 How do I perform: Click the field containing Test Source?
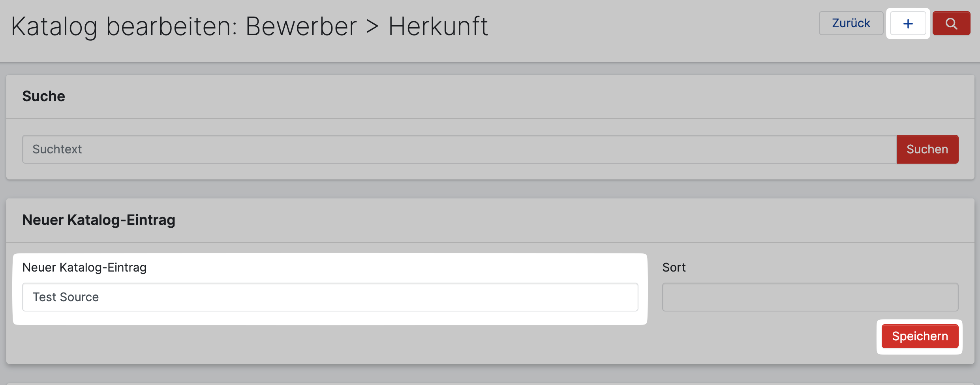pos(330,297)
